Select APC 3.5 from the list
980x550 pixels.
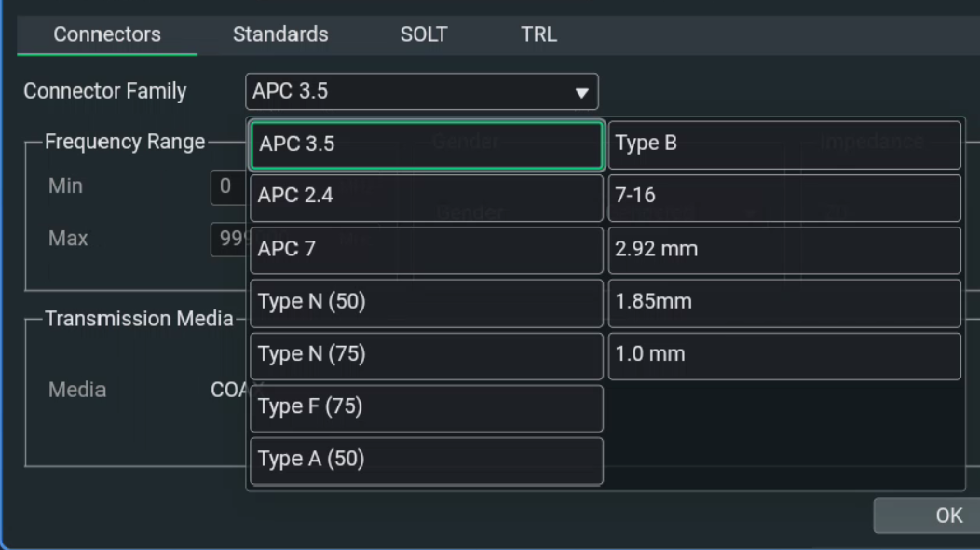tap(427, 145)
